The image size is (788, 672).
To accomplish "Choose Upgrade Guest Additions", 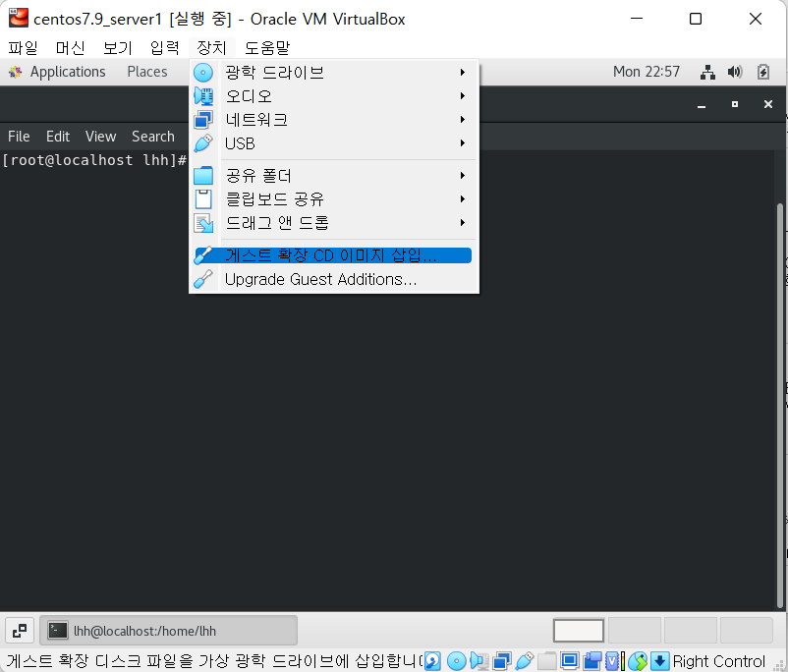I will [x=333, y=279].
